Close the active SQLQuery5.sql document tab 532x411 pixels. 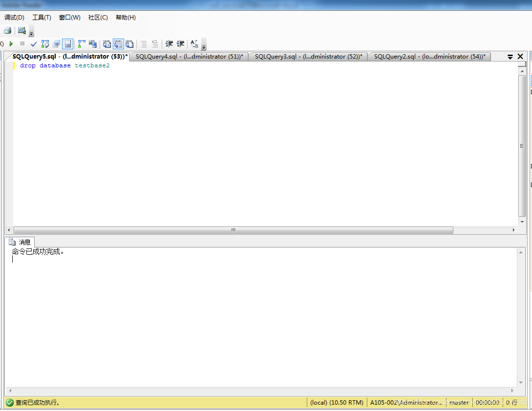pos(520,57)
